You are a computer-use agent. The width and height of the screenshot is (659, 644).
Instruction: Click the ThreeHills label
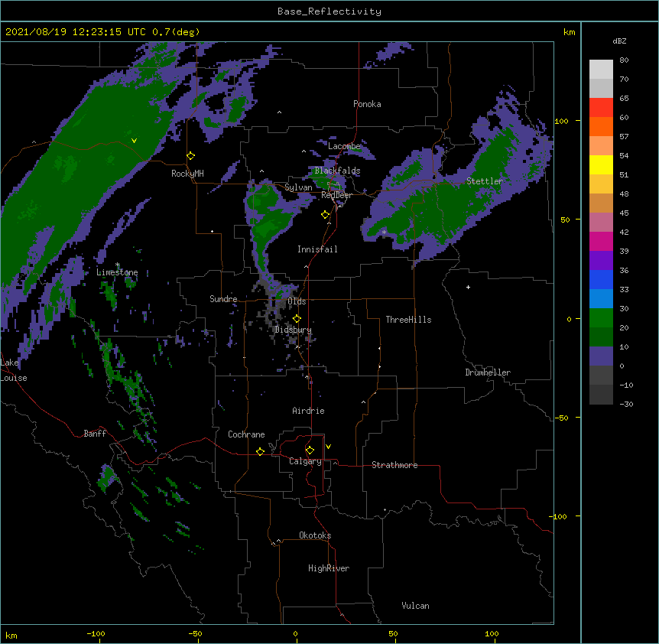tap(408, 320)
